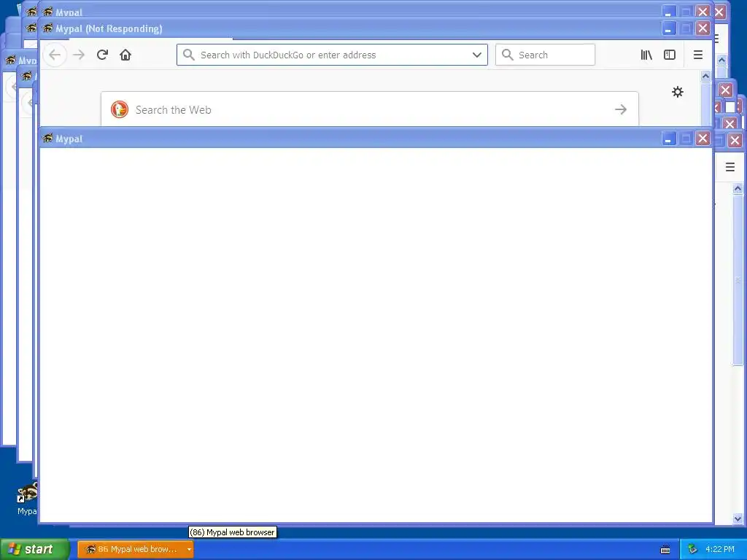Click the Search the Web input box
747x560 pixels.
[x=370, y=109]
